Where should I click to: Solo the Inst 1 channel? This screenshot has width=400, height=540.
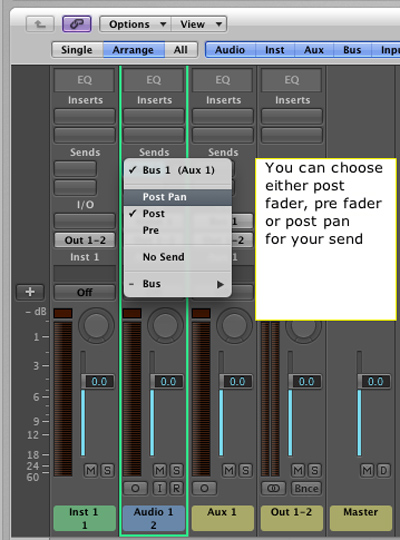point(107,470)
